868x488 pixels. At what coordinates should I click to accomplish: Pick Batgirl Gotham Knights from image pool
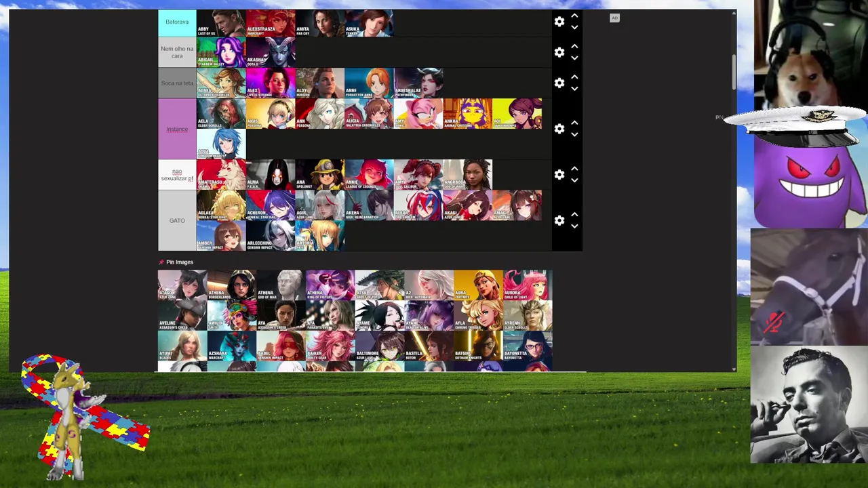(479, 346)
